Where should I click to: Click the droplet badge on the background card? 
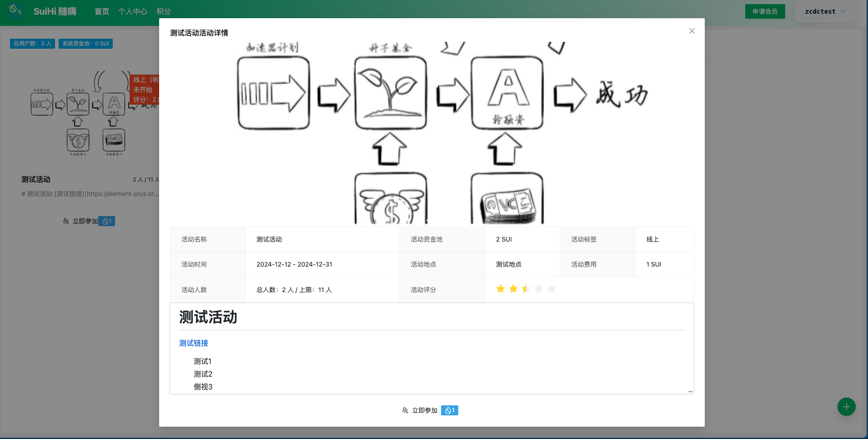tap(107, 221)
